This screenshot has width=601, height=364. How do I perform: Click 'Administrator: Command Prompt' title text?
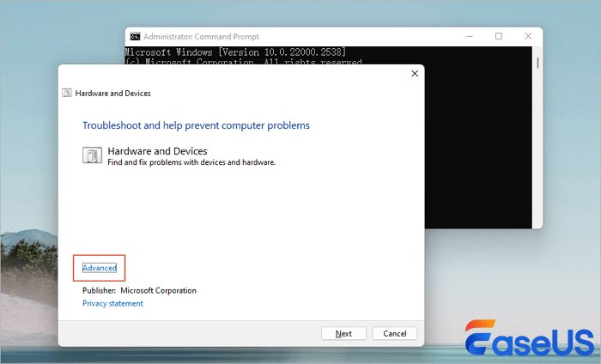click(201, 36)
